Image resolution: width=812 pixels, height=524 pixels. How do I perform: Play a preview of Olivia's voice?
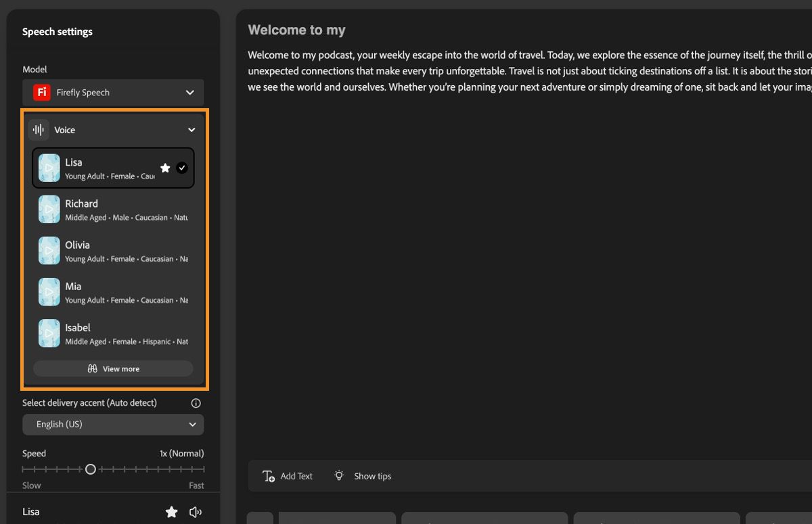tap(48, 250)
